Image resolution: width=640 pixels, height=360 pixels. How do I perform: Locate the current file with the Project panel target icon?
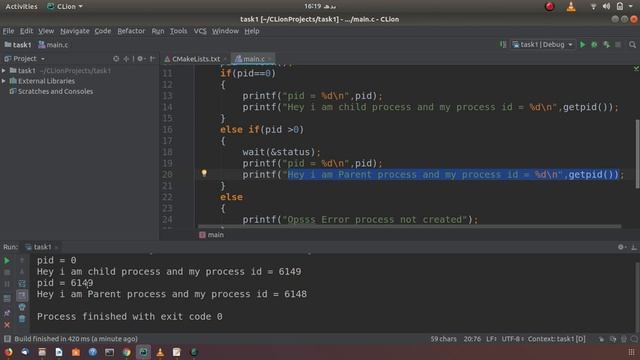pyautogui.click(x=116, y=59)
